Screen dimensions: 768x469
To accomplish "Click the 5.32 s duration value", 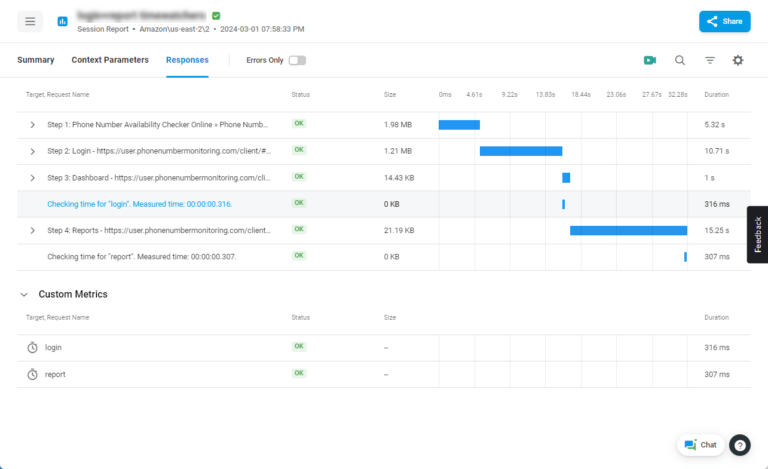I will coord(714,125).
